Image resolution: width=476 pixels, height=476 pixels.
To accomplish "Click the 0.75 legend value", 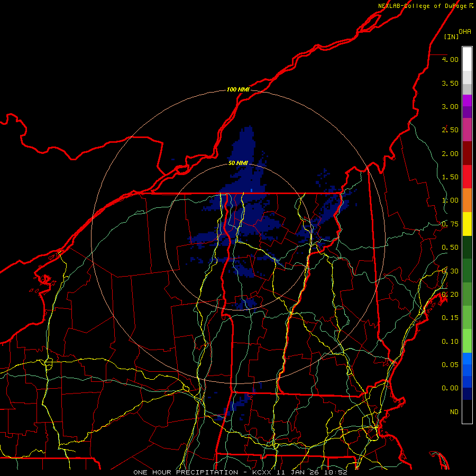I will (450, 224).
